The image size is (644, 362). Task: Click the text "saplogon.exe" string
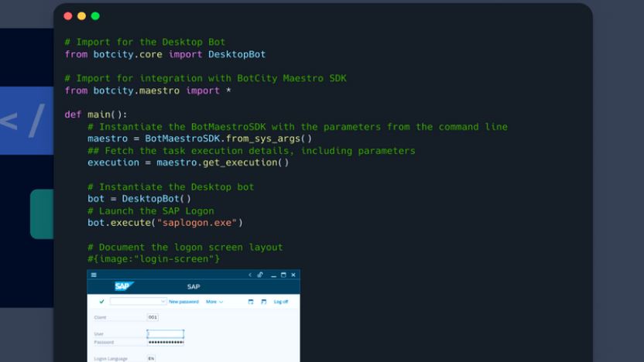tap(197, 223)
